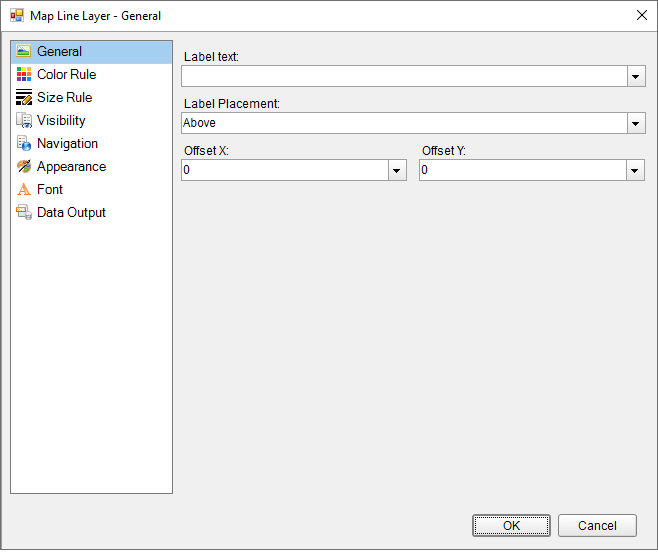
Task: Switch to the Size Rule page
Action: [x=91, y=97]
